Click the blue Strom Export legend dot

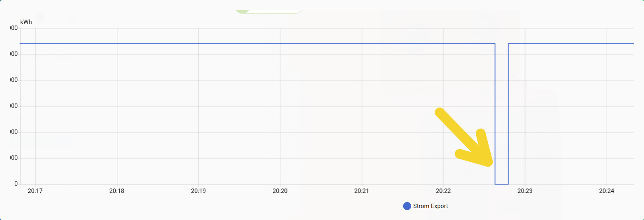(407, 206)
